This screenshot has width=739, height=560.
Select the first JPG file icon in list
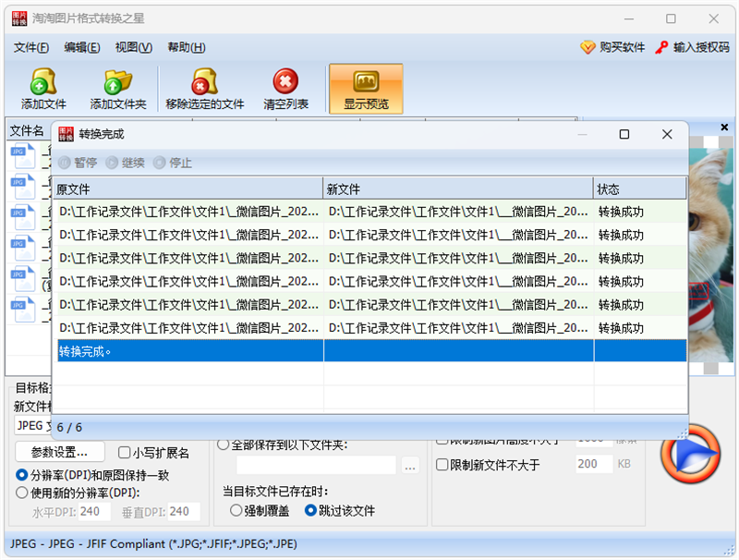pos(22,156)
